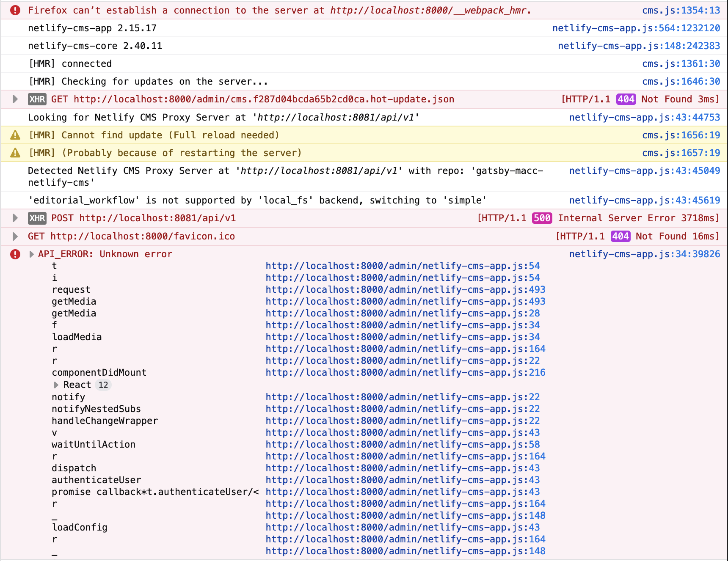Viewport: 728px width, 561px height.
Task: Click the XHR badge on the POST api/v1 row
Action: coord(37,218)
